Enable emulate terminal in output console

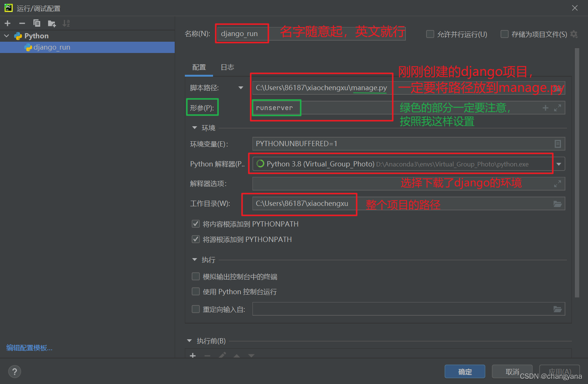click(x=196, y=277)
